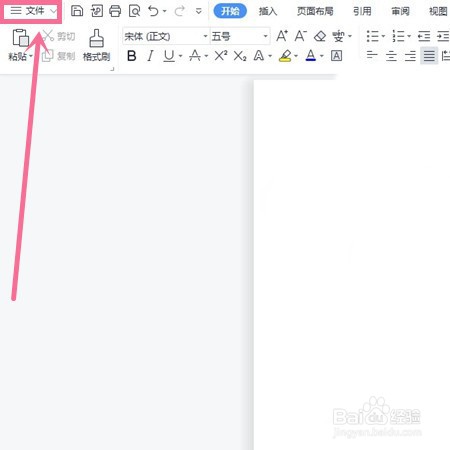450x450 pixels.
Task: Click the decrease indent icon
Action: [424, 36]
